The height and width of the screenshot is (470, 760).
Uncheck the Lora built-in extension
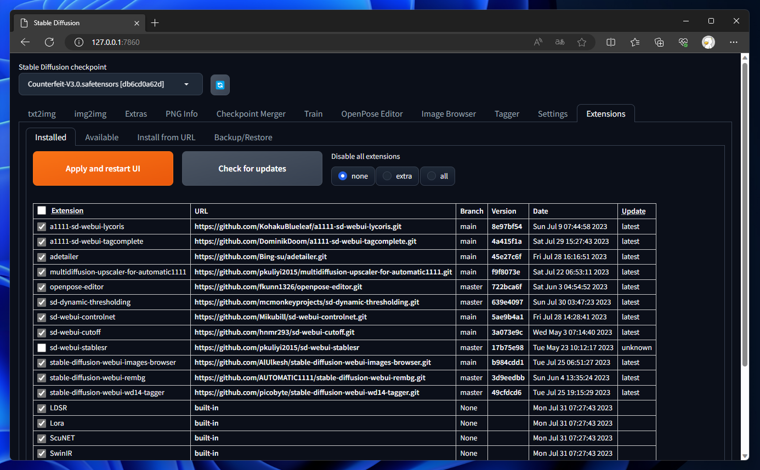(42, 423)
